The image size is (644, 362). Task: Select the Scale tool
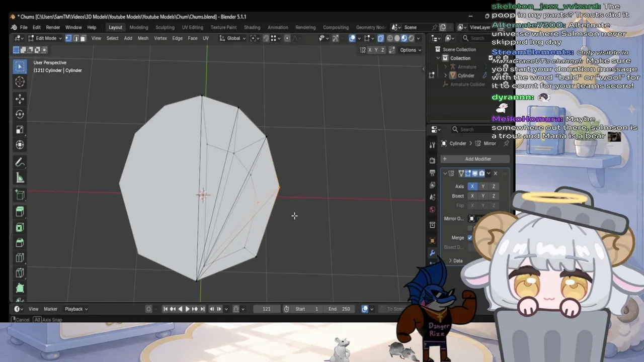pyautogui.click(x=20, y=129)
